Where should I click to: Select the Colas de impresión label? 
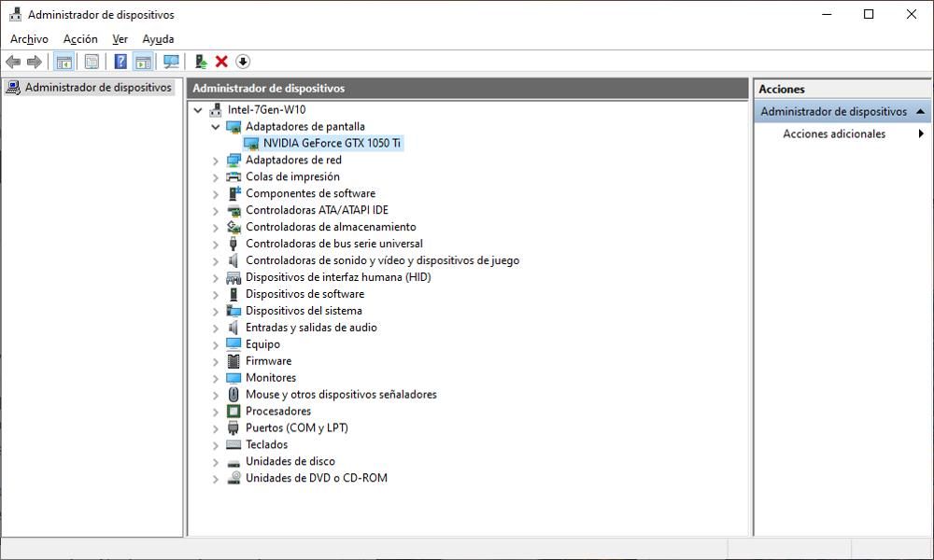coord(292,176)
